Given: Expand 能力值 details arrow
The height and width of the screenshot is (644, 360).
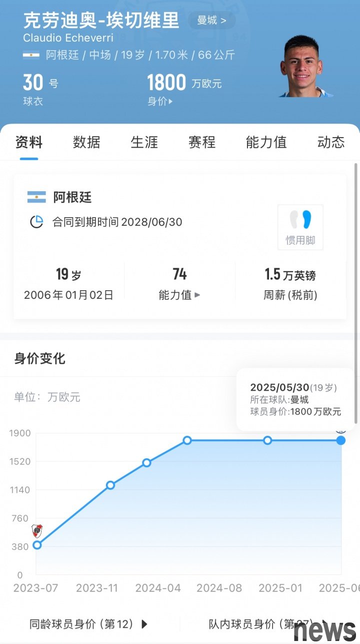Looking at the screenshot, I should click(x=197, y=295).
